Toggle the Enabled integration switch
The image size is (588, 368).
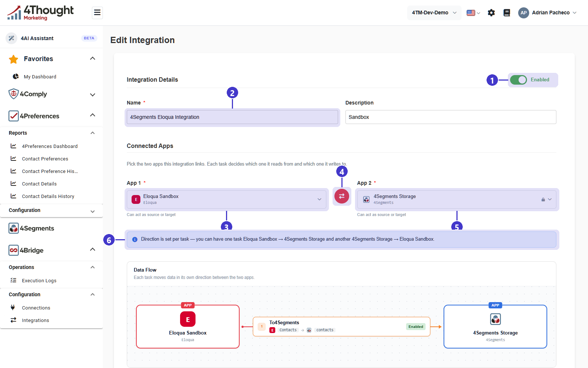[x=519, y=80]
